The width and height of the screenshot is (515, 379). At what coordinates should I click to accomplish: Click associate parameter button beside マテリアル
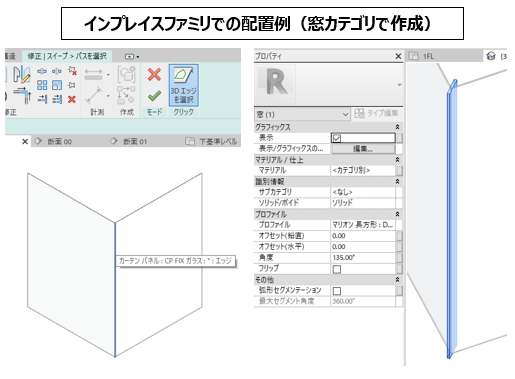click(x=399, y=171)
